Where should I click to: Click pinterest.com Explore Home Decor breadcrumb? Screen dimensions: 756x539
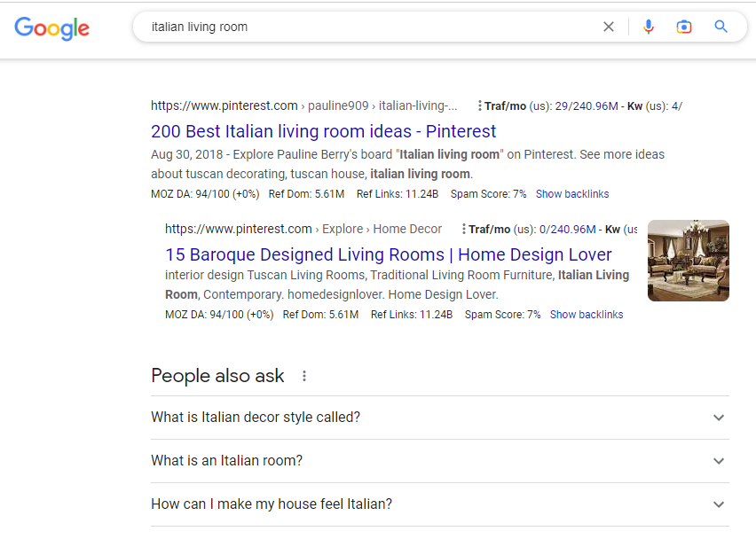tap(303, 229)
